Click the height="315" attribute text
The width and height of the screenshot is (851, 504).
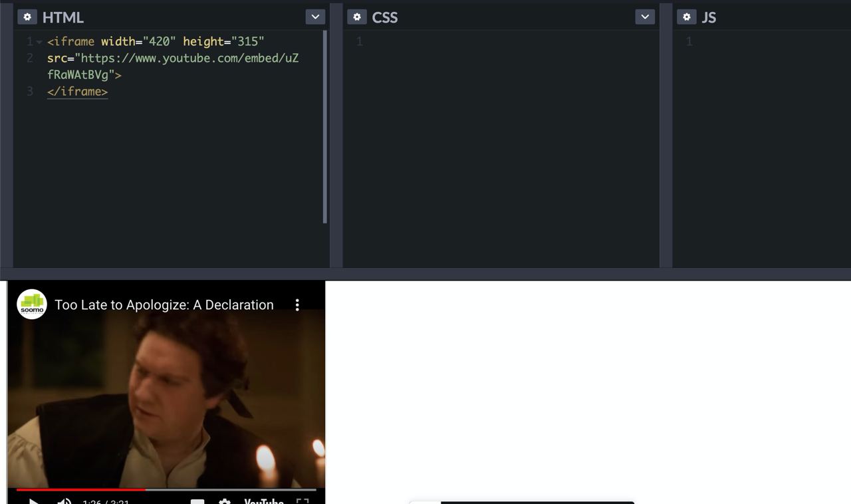223,42
